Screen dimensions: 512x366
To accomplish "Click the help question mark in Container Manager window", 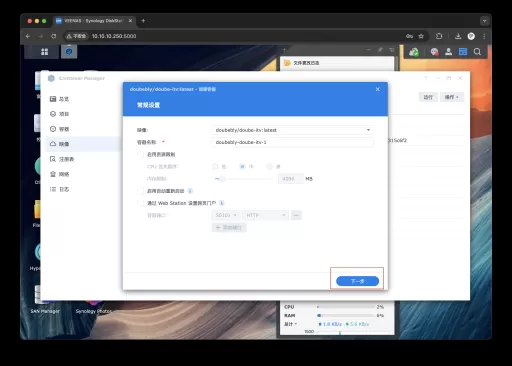I will point(426,78).
